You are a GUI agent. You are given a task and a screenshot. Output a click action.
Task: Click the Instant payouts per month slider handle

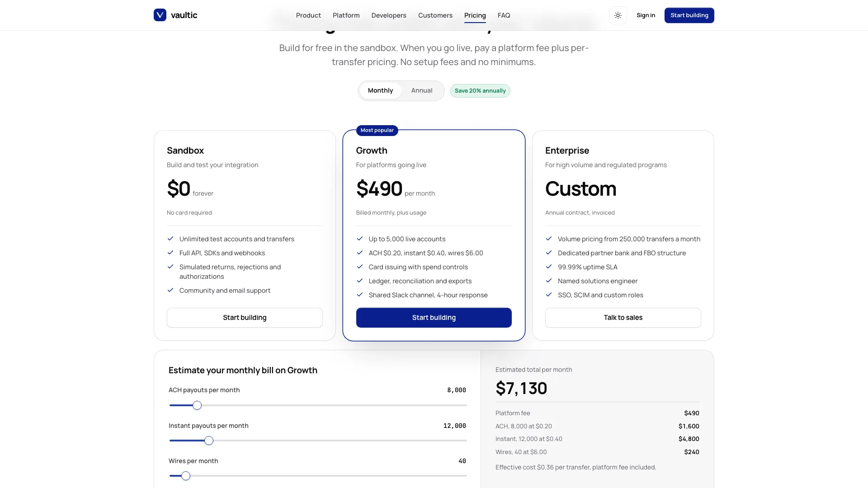pos(209,441)
